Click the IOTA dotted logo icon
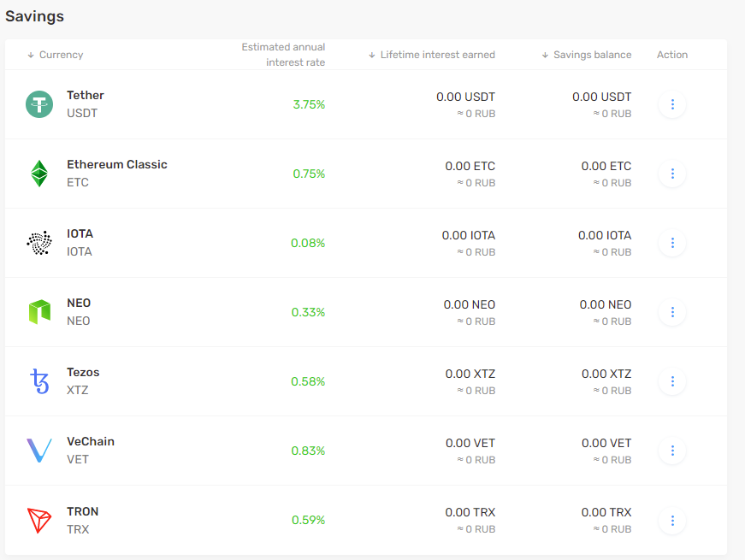Viewport: 745px width, 560px height. pos(39,243)
